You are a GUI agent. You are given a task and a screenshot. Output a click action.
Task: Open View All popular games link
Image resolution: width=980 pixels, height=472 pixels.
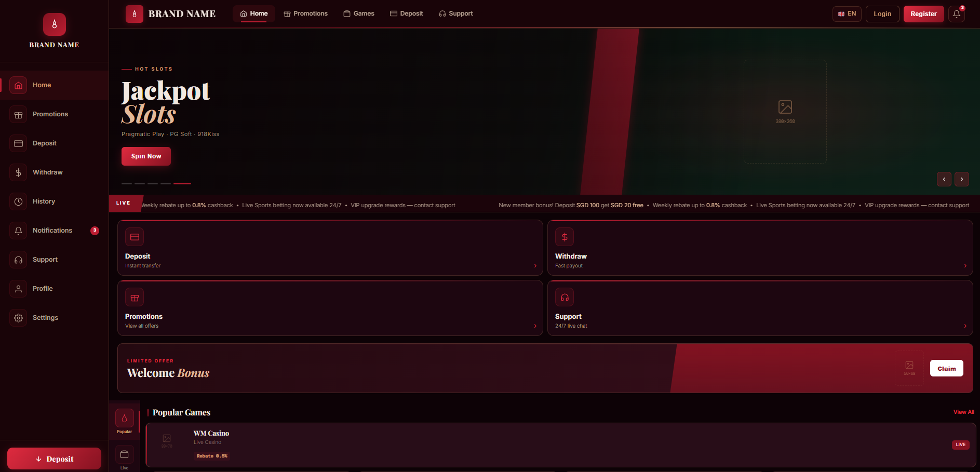[x=964, y=412]
